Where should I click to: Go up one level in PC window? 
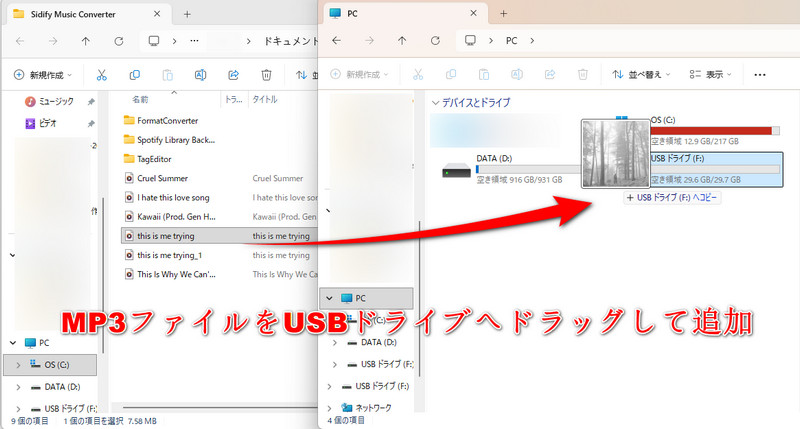[x=402, y=40]
